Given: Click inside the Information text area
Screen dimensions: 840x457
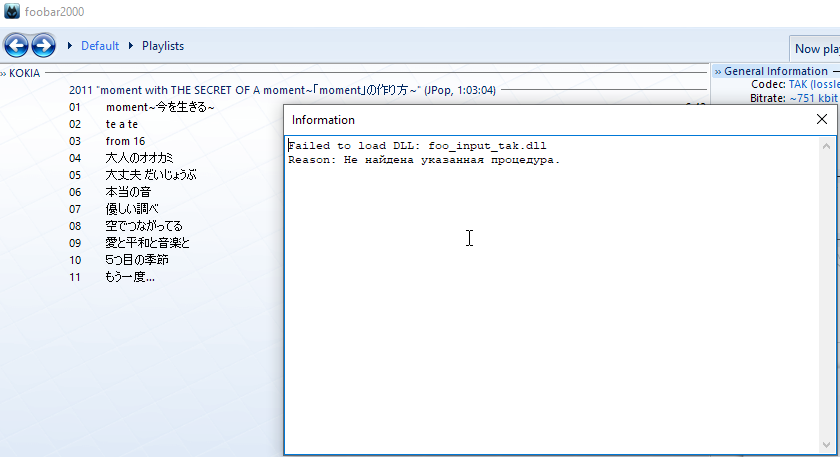Looking at the screenshot, I should [552, 295].
